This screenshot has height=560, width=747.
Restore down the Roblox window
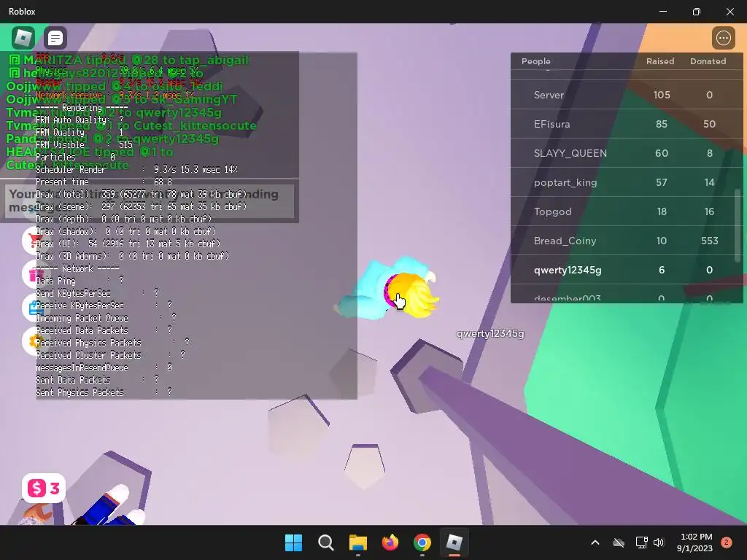pyautogui.click(x=697, y=12)
